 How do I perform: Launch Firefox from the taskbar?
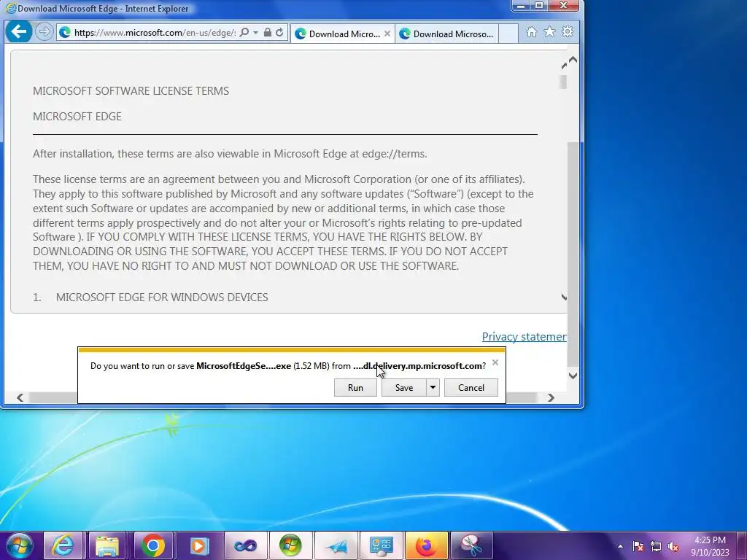click(x=426, y=545)
